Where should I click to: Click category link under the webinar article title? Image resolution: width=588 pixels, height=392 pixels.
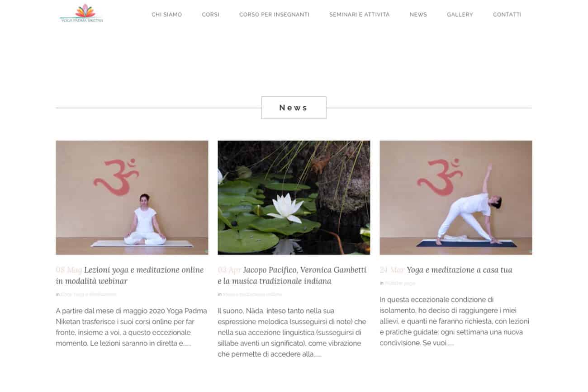pyautogui.click(x=88, y=294)
